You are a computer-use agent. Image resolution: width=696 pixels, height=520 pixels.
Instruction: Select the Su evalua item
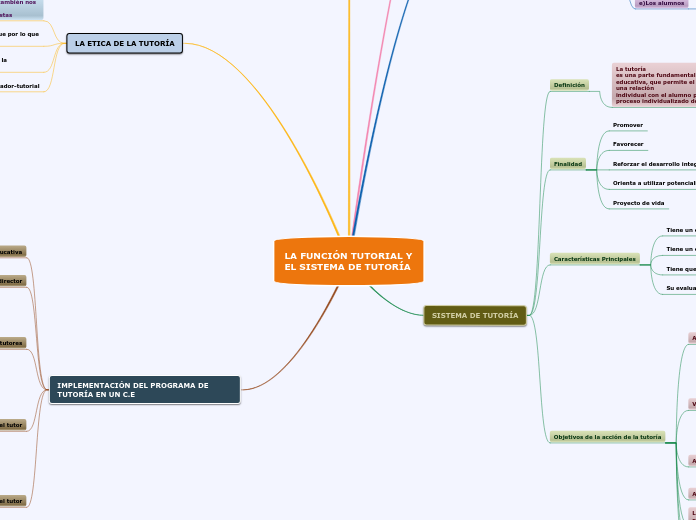(680, 288)
